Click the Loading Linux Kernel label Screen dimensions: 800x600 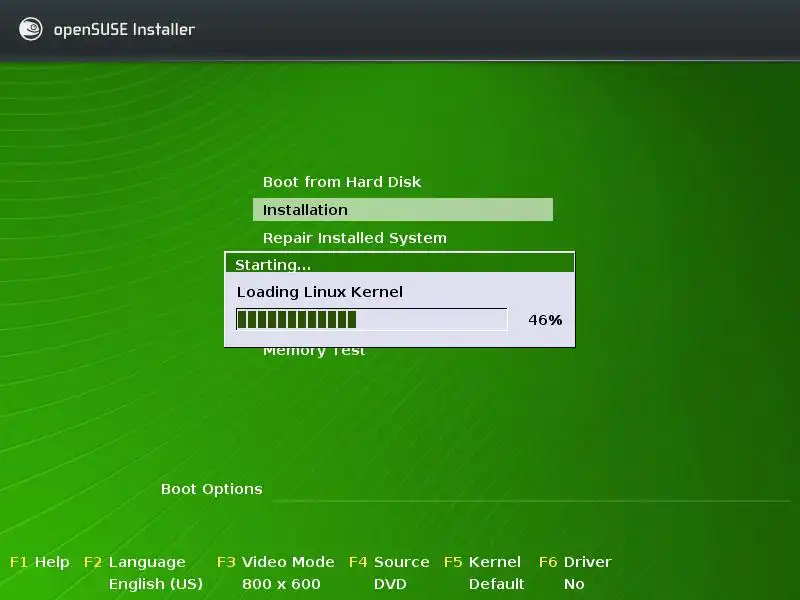click(319, 292)
